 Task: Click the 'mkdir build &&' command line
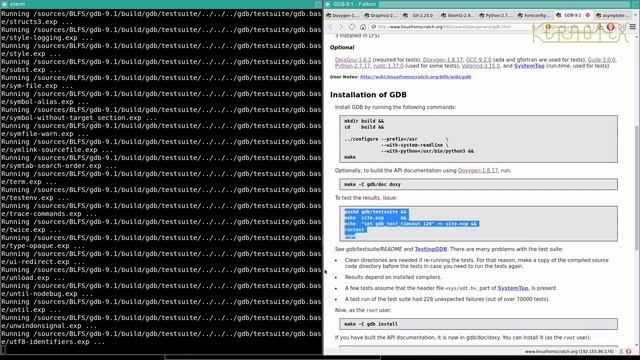[x=364, y=121]
